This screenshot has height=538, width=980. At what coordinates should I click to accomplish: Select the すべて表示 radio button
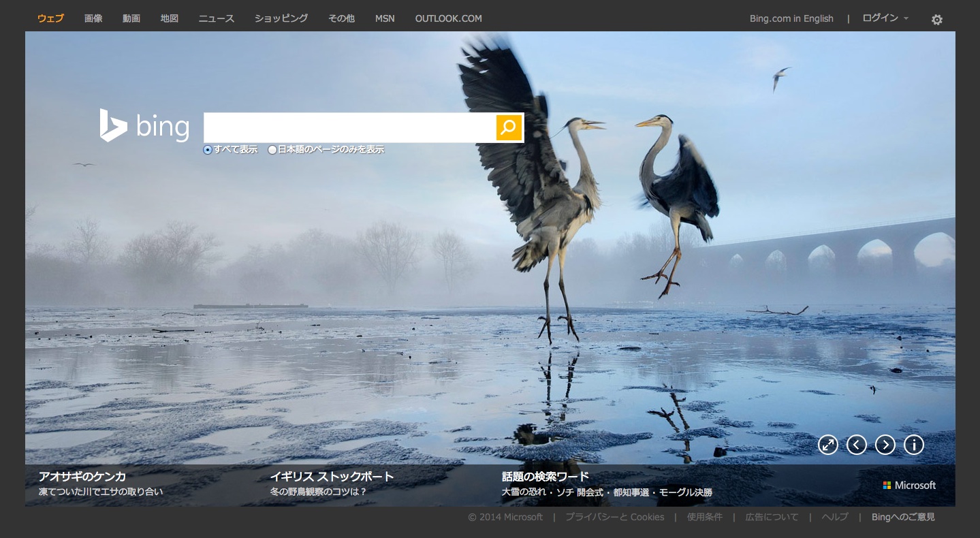tap(208, 150)
